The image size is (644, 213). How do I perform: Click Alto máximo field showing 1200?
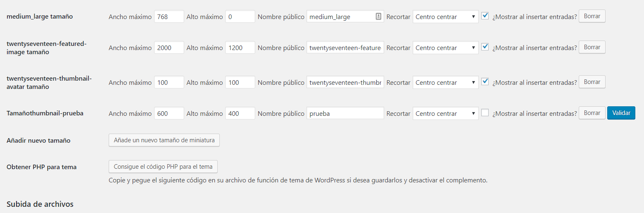click(x=240, y=48)
